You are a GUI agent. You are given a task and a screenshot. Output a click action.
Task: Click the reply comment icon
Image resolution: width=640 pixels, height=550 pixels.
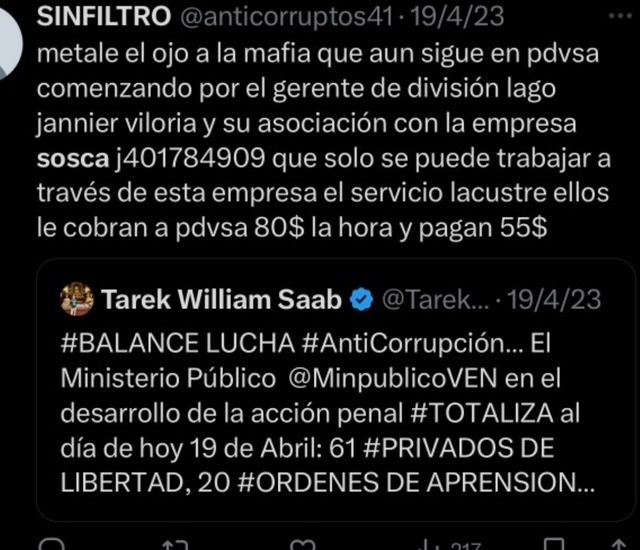pos(51,544)
